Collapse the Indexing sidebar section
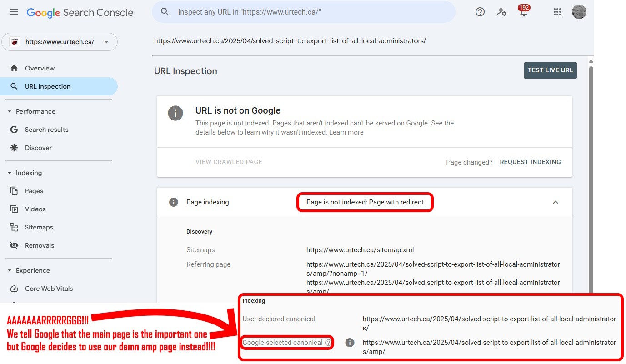Image resolution: width=626 pixels, height=364 pixels. point(10,173)
